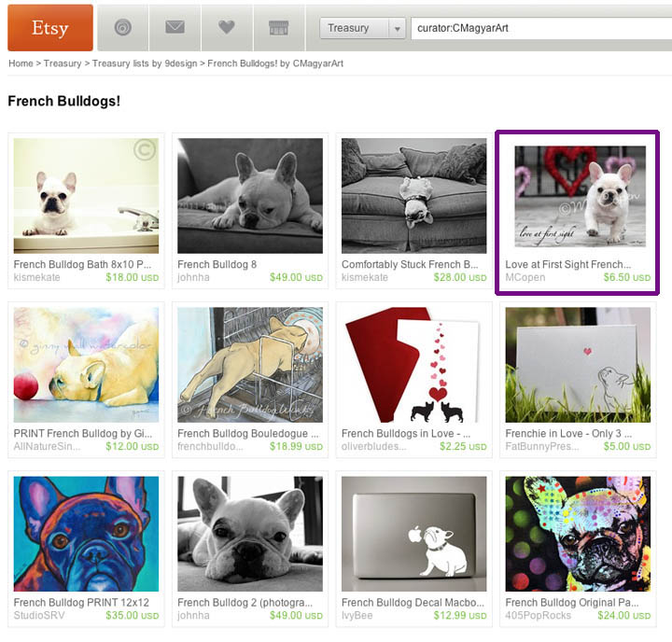
Task: Click title French Bulldog Original Pa...
Action: coord(572,603)
